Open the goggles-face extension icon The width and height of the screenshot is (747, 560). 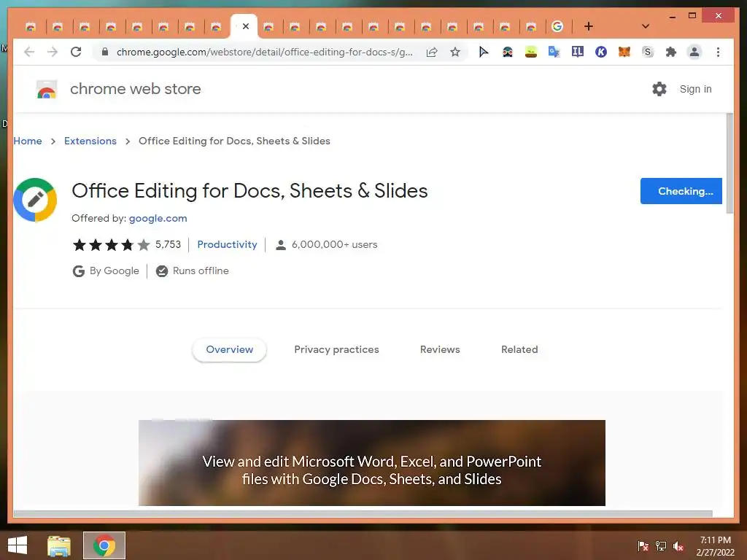508,52
